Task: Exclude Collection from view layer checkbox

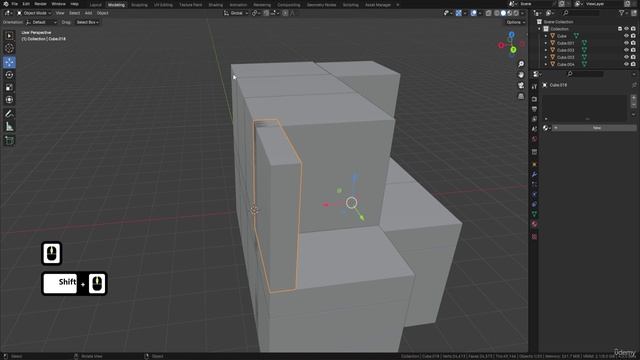Action: pos(620,29)
